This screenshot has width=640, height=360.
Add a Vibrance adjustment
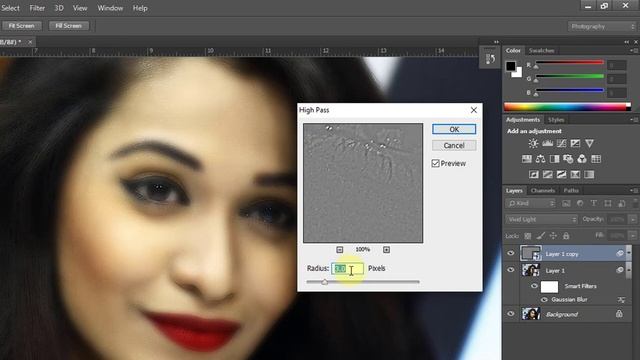click(x=589, y=143)
